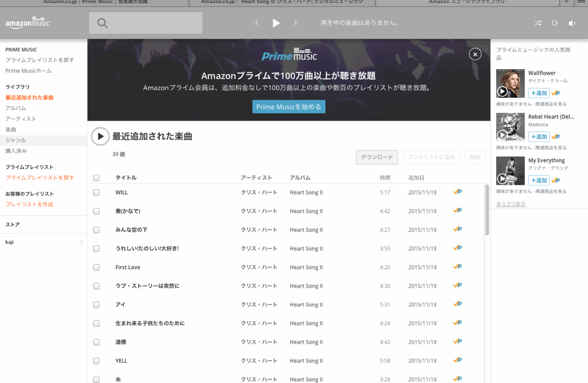Tick the アイ song checkbox

[96, 305]
